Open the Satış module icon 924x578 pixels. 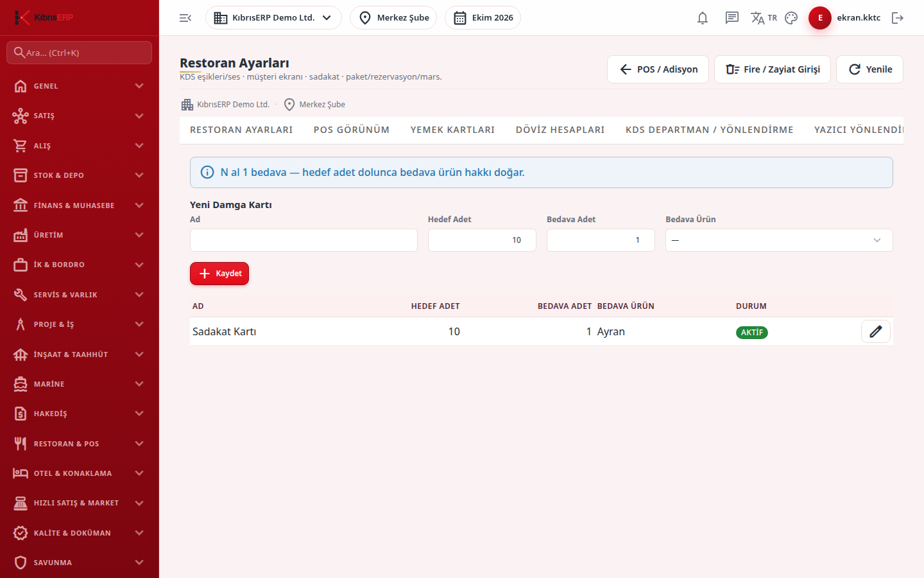point(21,116)
